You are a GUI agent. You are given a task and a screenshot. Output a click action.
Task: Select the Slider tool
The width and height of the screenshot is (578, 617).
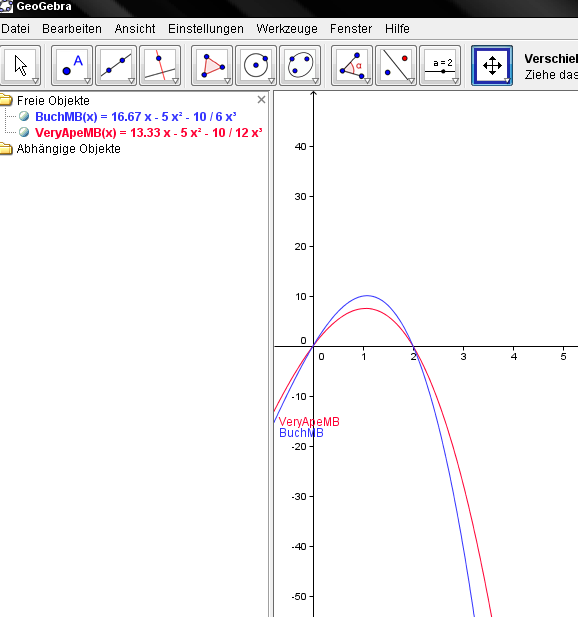[440, 65]
